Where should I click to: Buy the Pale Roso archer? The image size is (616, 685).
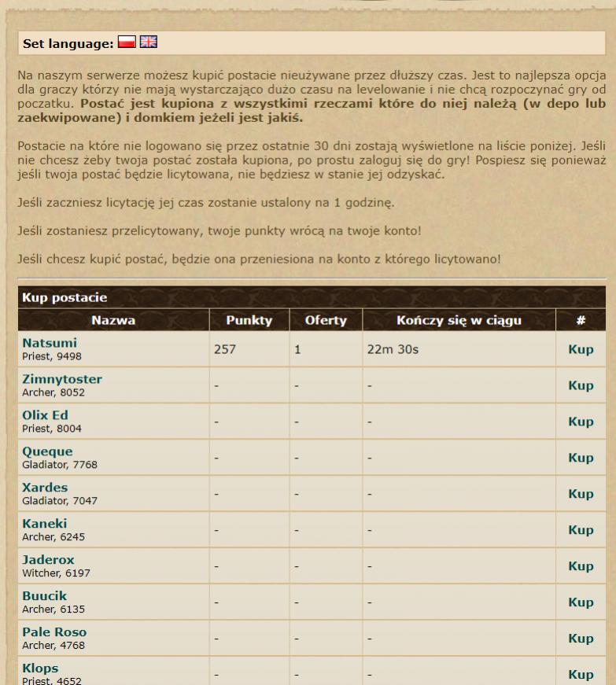(581, 639)
